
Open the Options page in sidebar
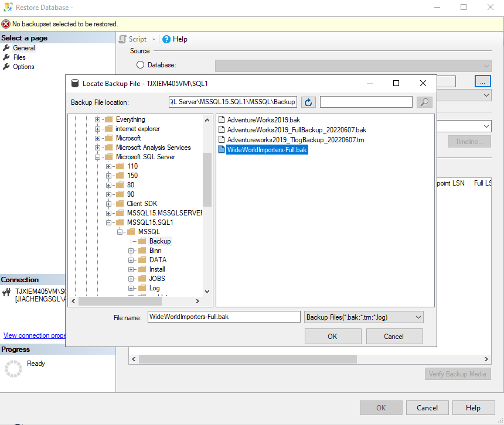click(x=23, y=67)
